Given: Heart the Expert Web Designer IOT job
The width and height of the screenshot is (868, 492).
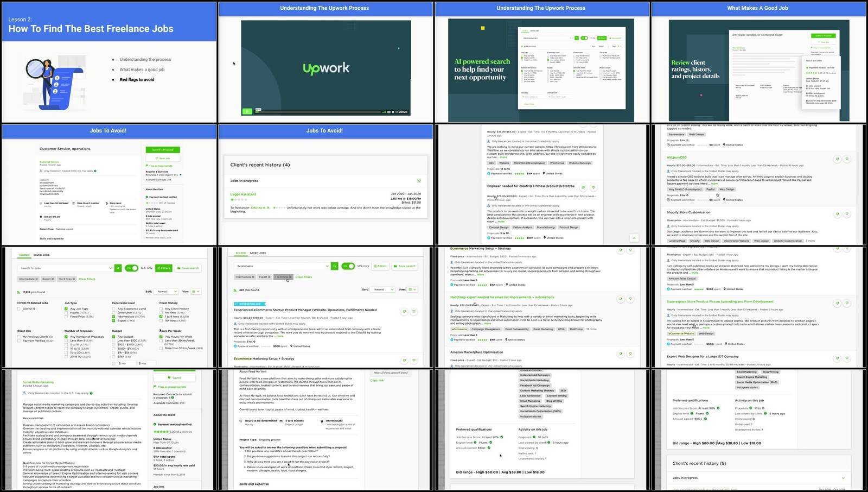Looking at the screenshot, I should click(847, 358).
